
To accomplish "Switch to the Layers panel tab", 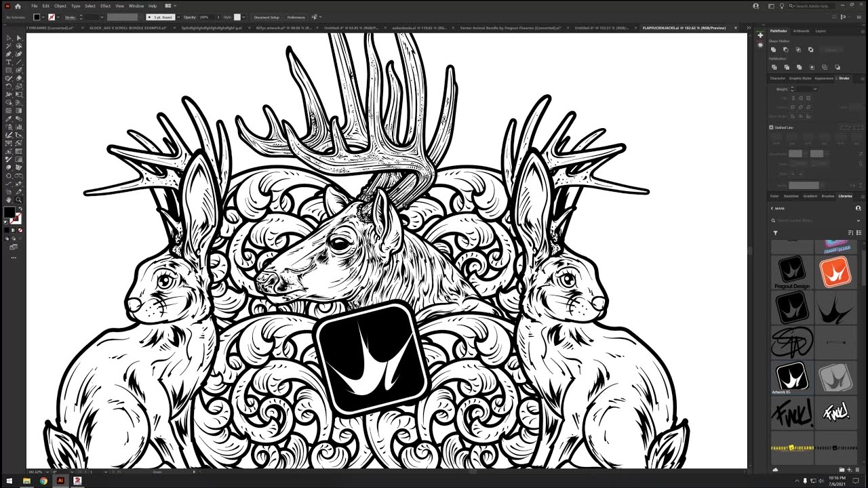I will 821,31.
